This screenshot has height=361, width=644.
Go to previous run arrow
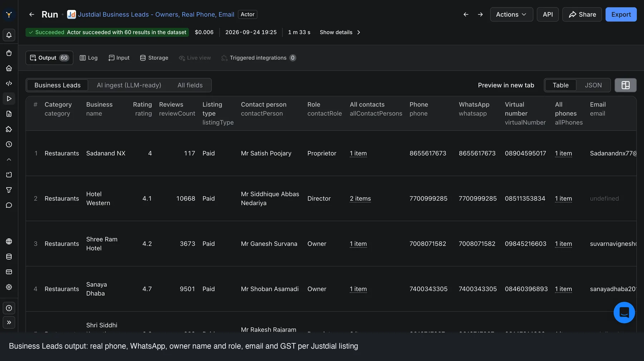pyautogui.click(x=466, y=14)
